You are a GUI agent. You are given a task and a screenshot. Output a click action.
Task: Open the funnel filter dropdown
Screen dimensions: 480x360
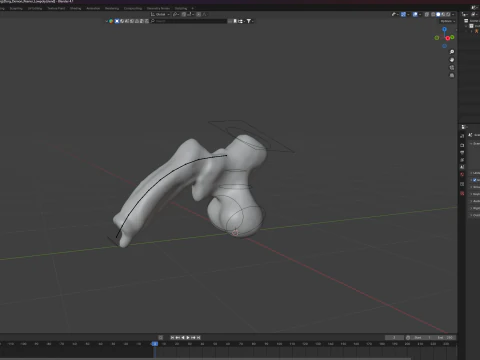[x=249, y=21]
